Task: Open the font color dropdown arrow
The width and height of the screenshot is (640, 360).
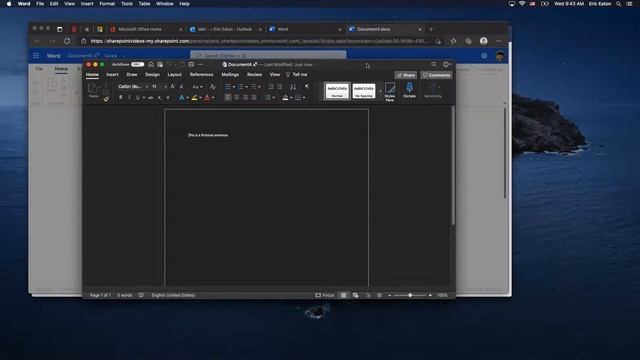Action: 213,98
